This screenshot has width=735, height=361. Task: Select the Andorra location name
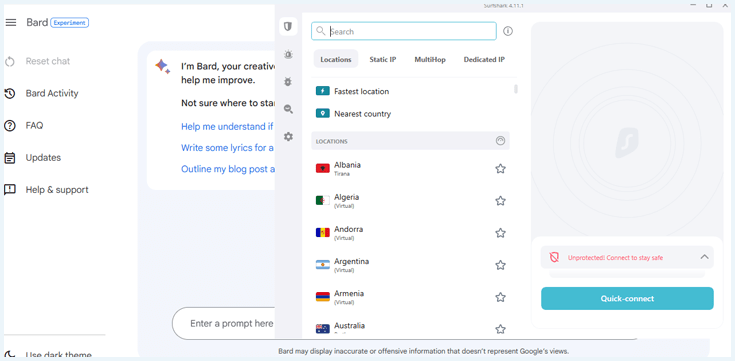click(x=348, y=229)
